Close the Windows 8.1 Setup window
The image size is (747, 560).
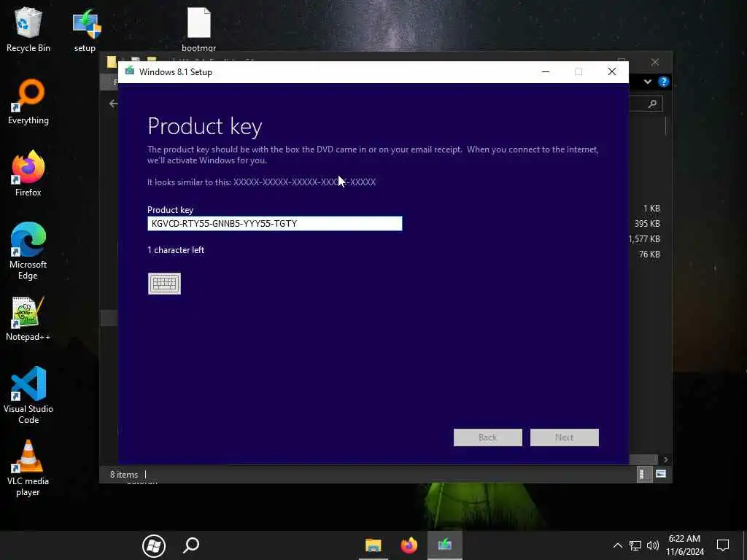pyautogui.click(x=612, y=72)
